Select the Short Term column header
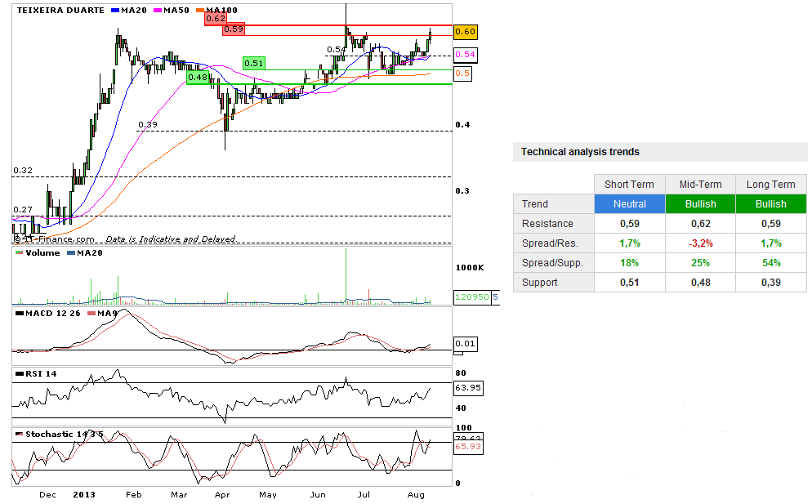The width and height of the screenshot is (812, 504). click(629, 184)
